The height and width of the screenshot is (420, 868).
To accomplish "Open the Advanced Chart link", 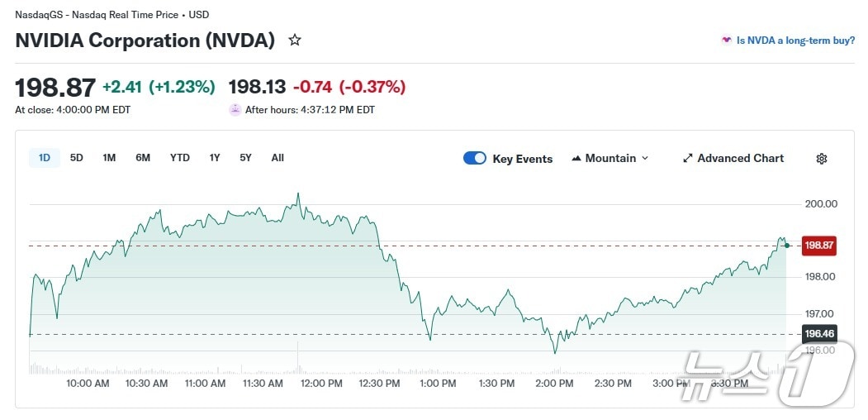I will 740,159.
